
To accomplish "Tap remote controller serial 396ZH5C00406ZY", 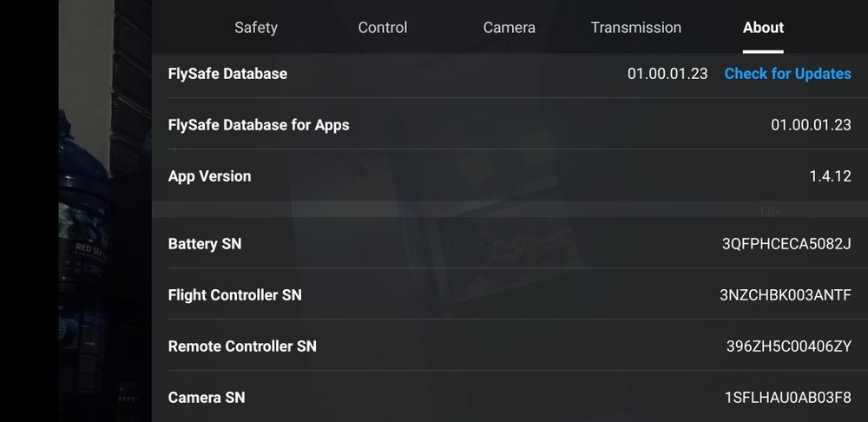I will click(x=789, y=346).
